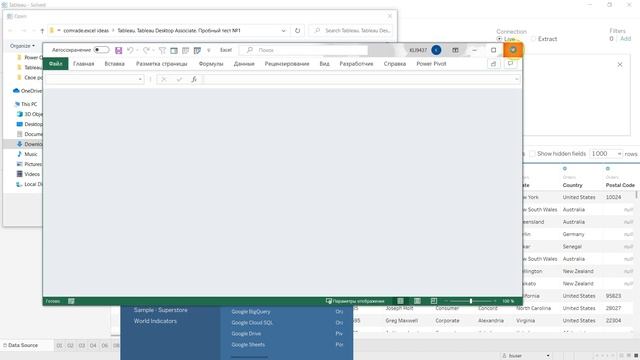This screenshot has width=640, height=360.
Task: Select the Extract connection option
Action: (544, 39)
